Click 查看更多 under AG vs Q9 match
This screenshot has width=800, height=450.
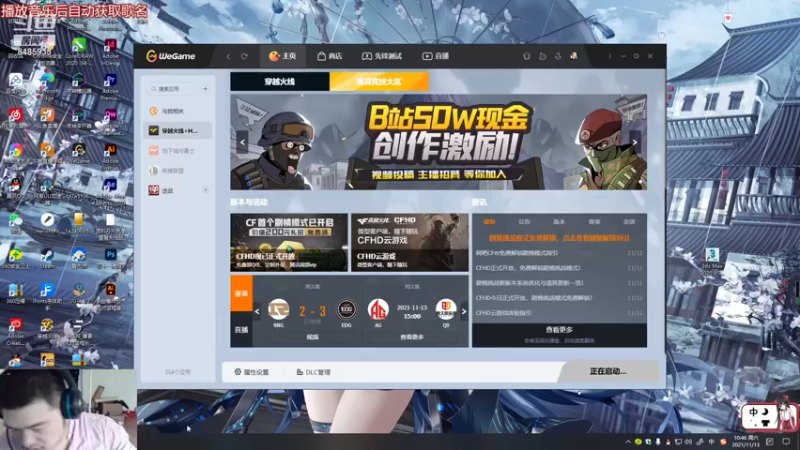[412, 337]
